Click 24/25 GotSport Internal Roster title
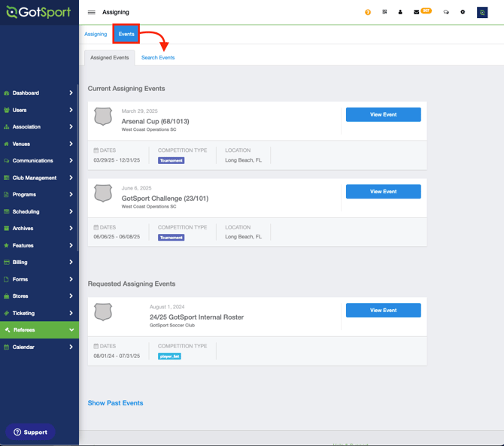The height and width of the screenshot is (446, 504). coord(197,317)
